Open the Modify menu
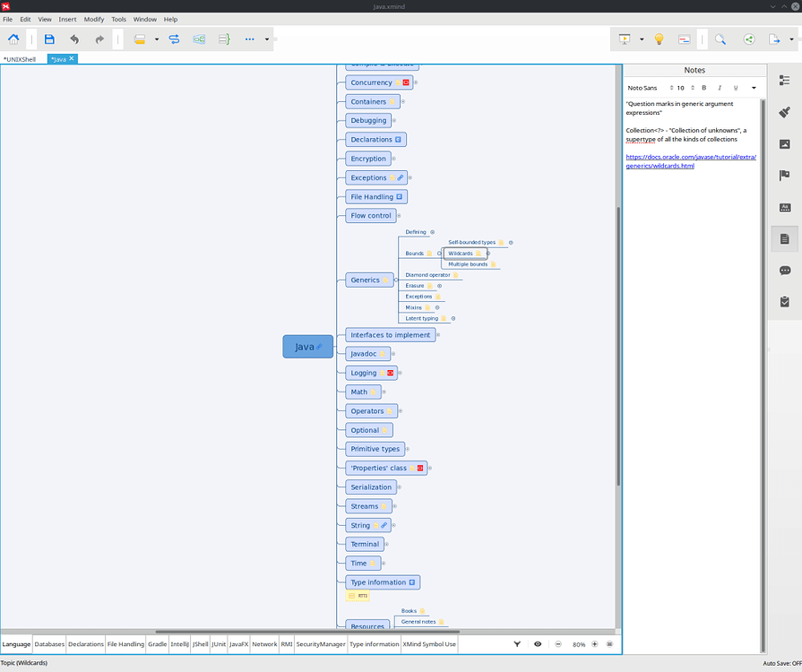This screenshot has width=802, height=672. (x=93, y=19)
